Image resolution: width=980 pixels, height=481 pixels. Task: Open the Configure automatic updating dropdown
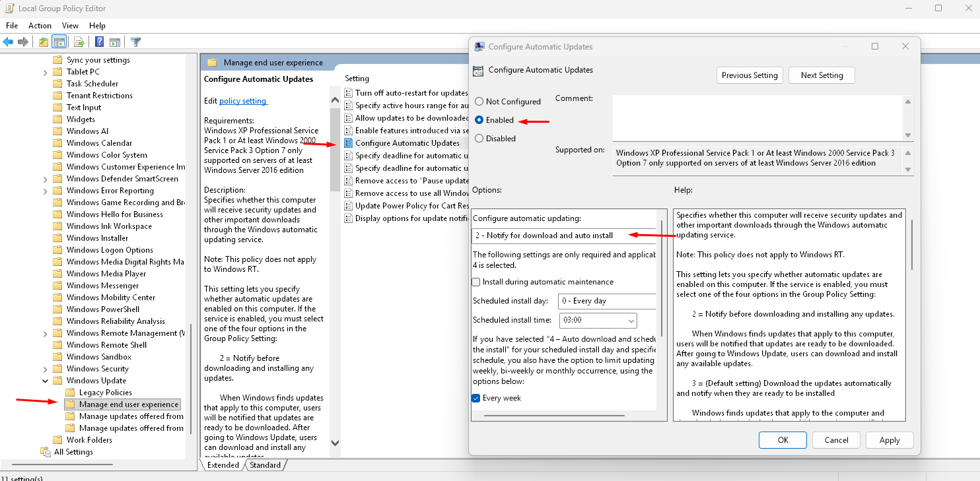pos(565,236)
